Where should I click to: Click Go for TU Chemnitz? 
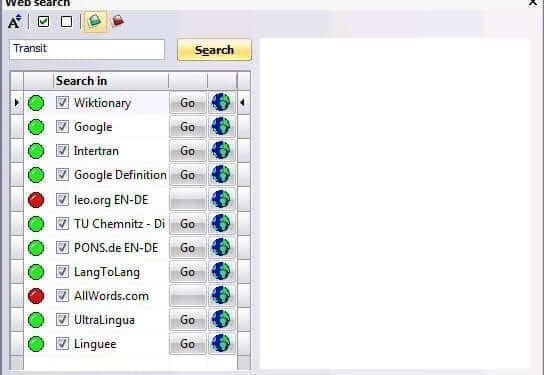click(187, 224)
